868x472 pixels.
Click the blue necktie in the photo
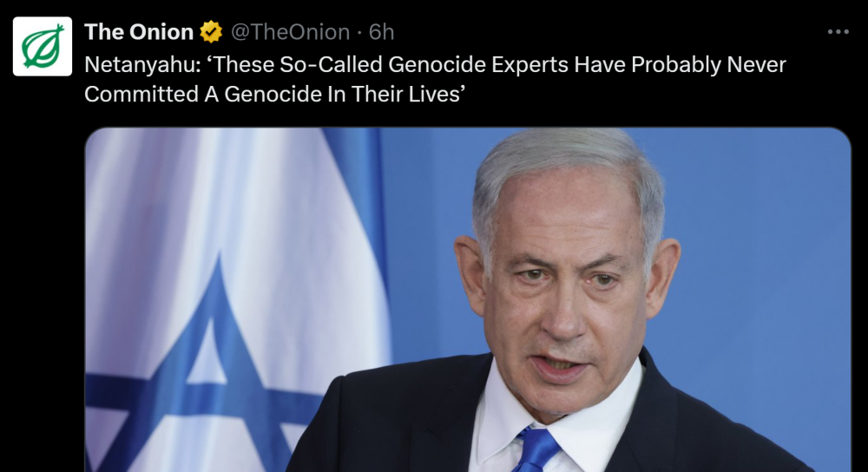535,449
